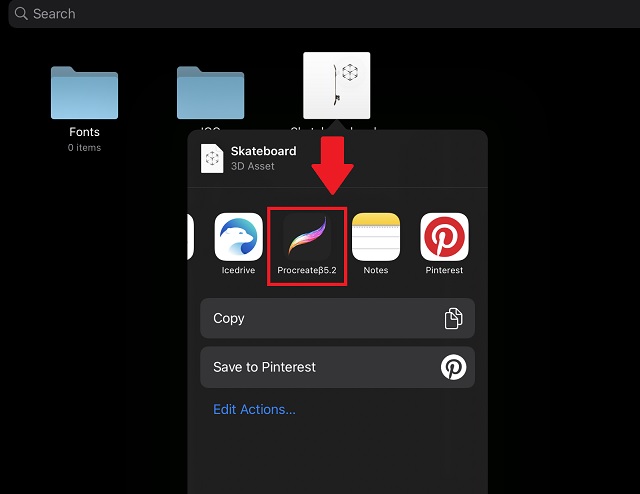
Task: Open the Fonts folder
Action: [84, 93]
